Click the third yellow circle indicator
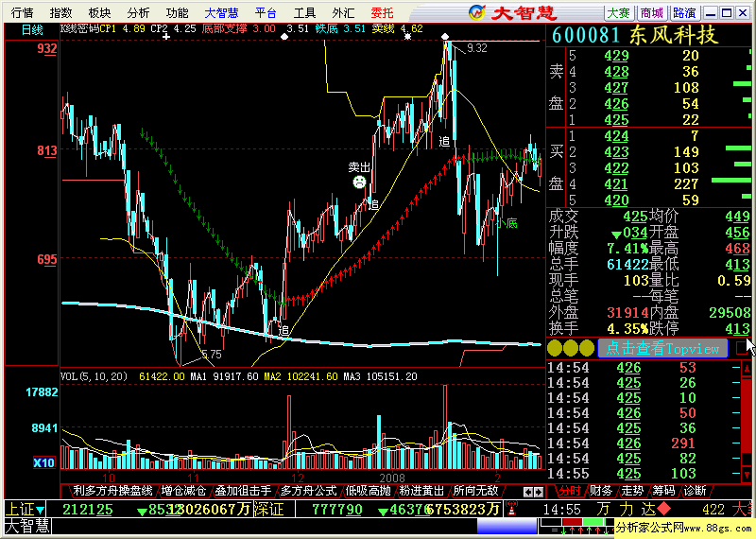 (x=587, y=348)
